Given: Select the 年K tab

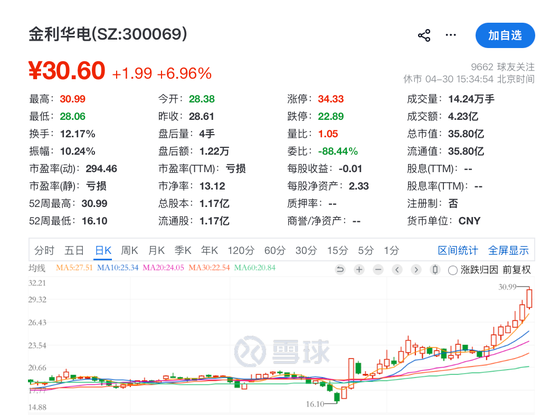Looking at the screenshot, I should click(209, 250).
